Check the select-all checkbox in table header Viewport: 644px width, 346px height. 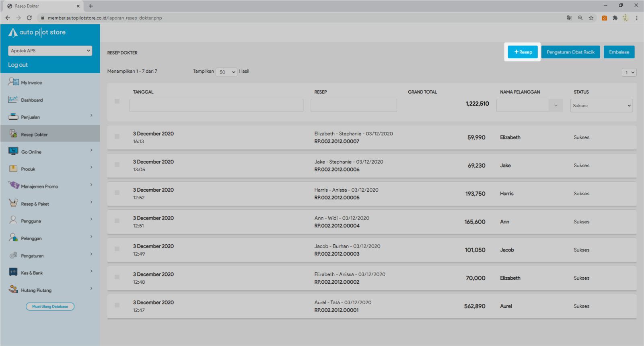point(117,101)
